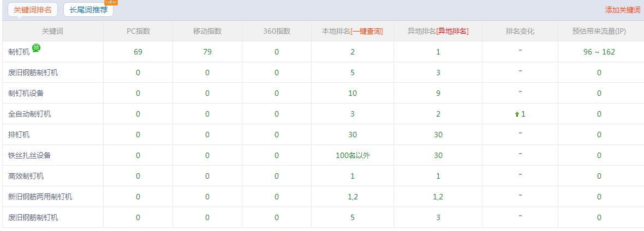This screenshot has height=231, width=644.
Task: Click the 移动指数 column header
Action: [207, 32]
